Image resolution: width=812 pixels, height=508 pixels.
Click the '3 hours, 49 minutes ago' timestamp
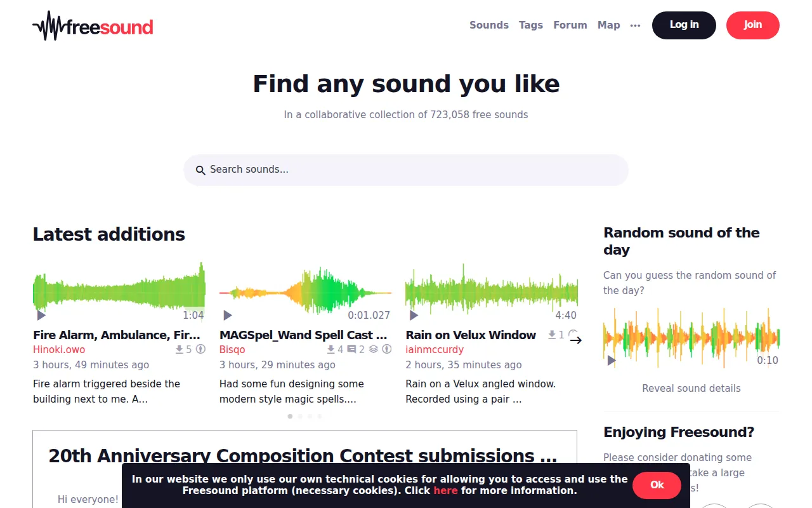coord(91,365)
